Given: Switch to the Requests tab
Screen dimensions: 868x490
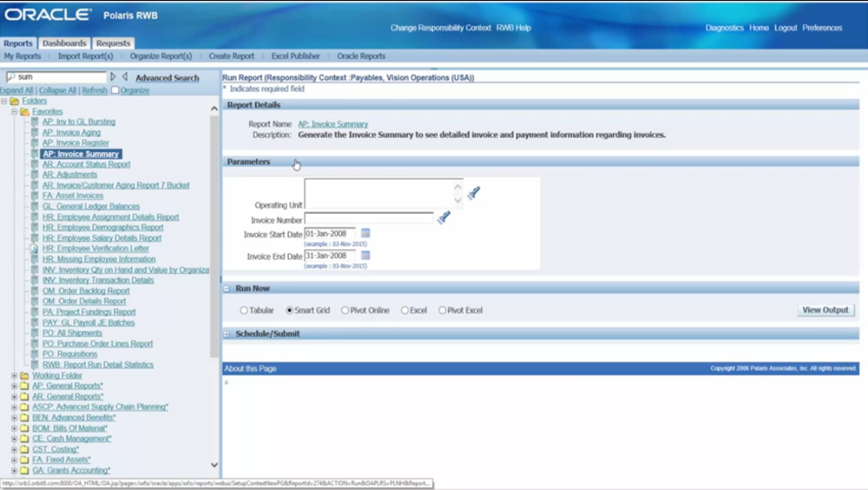Looking at the screenshot, I should click(x=113, y=43).
